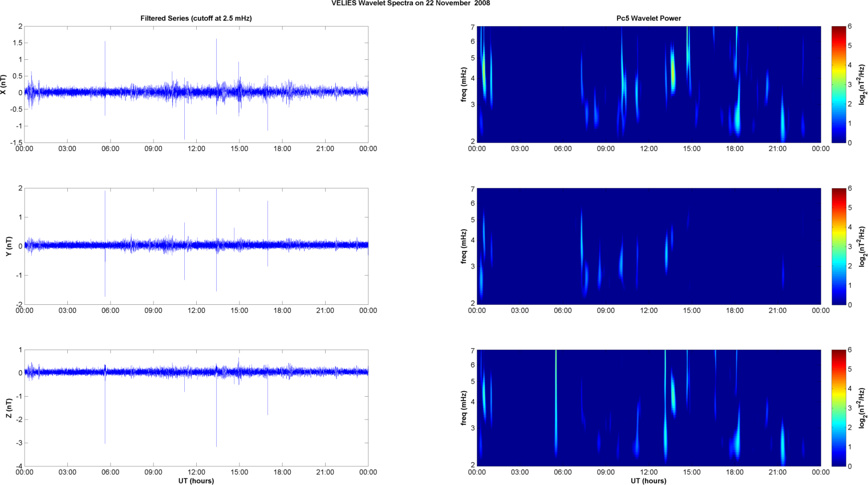Click the '0' value on bottom colorbar
Viewport: 868px width, 485px height.
(x=850, y=466)
